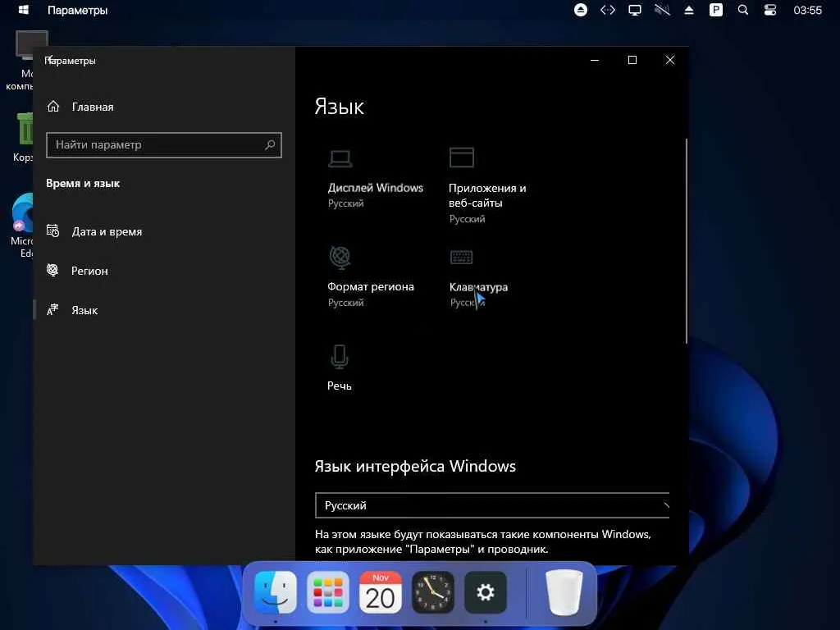Open the Корзина desktop recycle bin
Screen dimensions: 840x630
[x=22, y=137]
